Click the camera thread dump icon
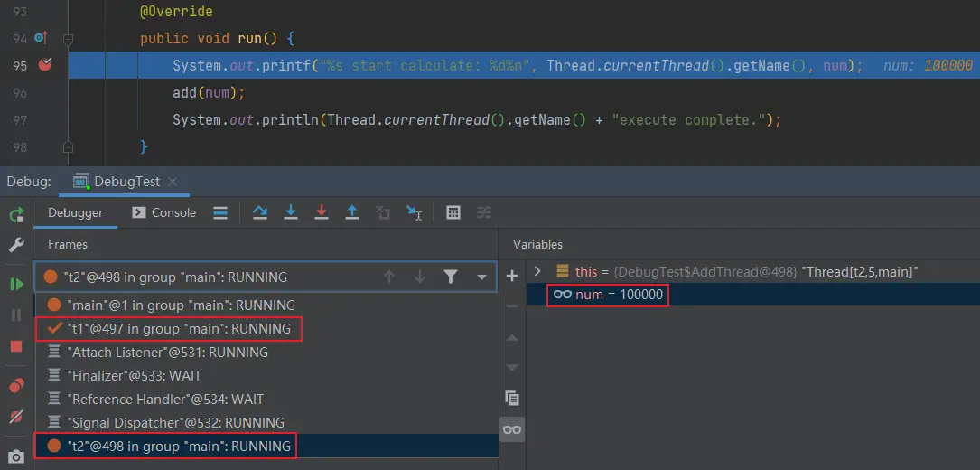The image size is (980, 470). click(x=16, y=456)
